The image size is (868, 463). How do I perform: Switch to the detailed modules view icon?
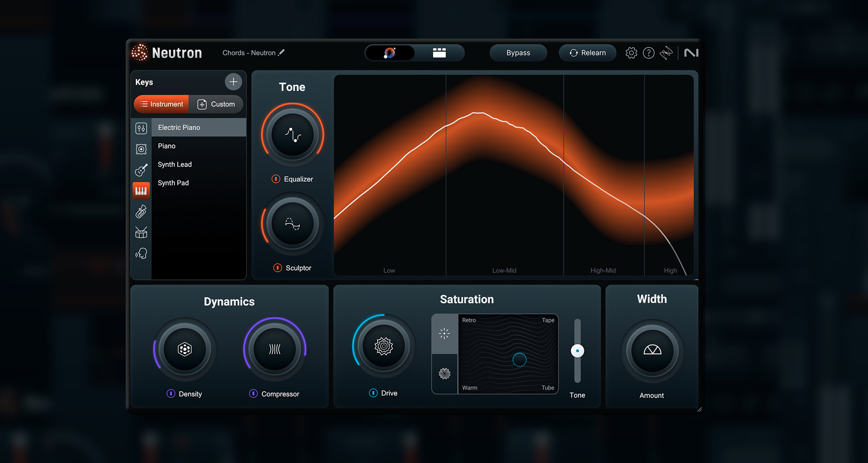[x=439, y=53]
